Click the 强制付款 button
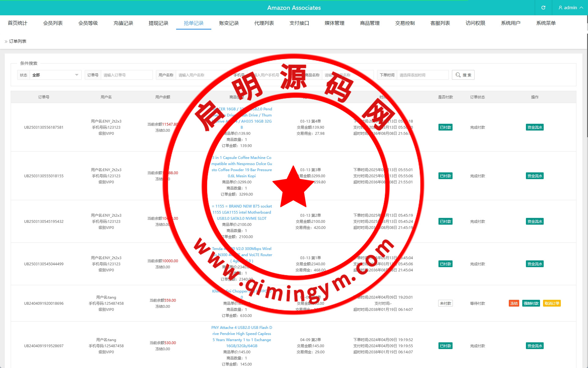 pos(531,303)
